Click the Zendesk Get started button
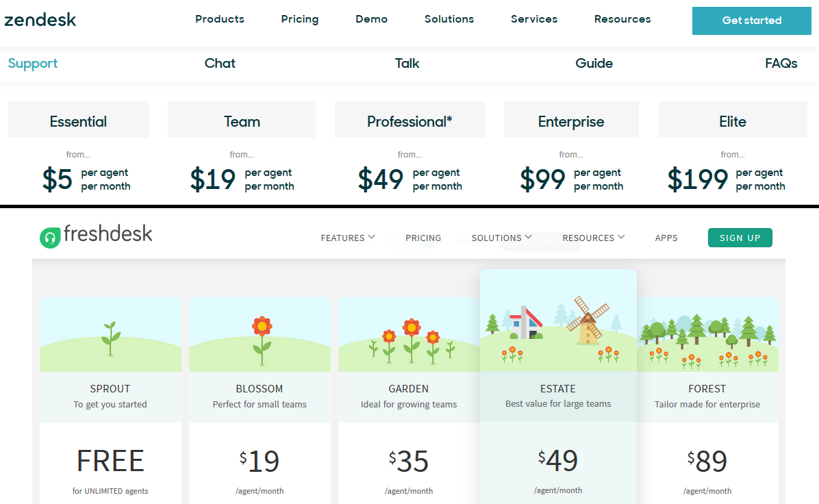Screen dimensions: 819x504 [752, 21]
